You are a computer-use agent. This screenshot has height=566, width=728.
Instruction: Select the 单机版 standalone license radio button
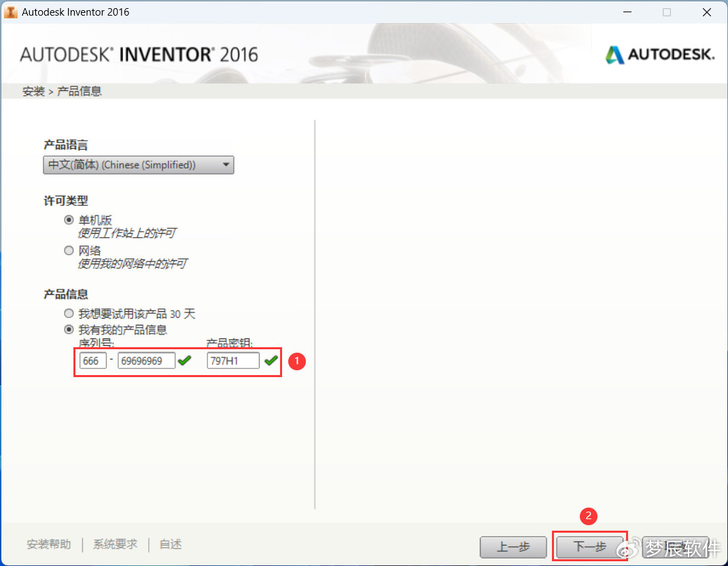[x=69, y=220]
